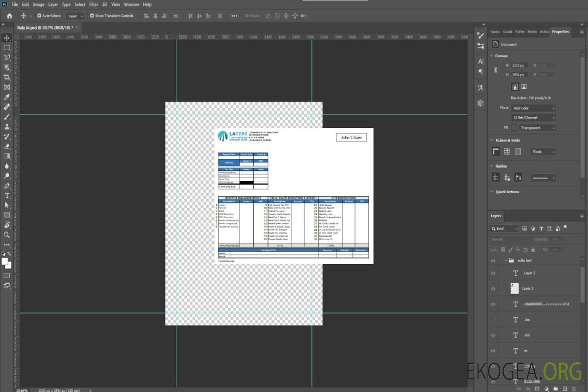Uncheck Show Transform Controls

pos(92,16)
